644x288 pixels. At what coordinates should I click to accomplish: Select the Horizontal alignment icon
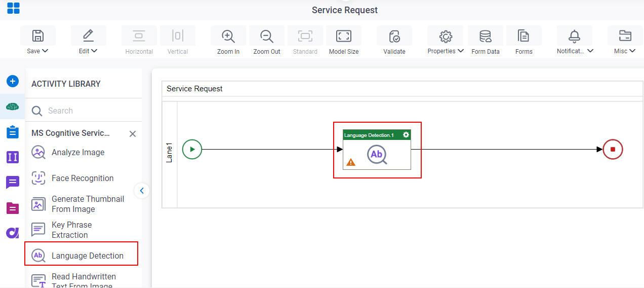click(139, 35)
